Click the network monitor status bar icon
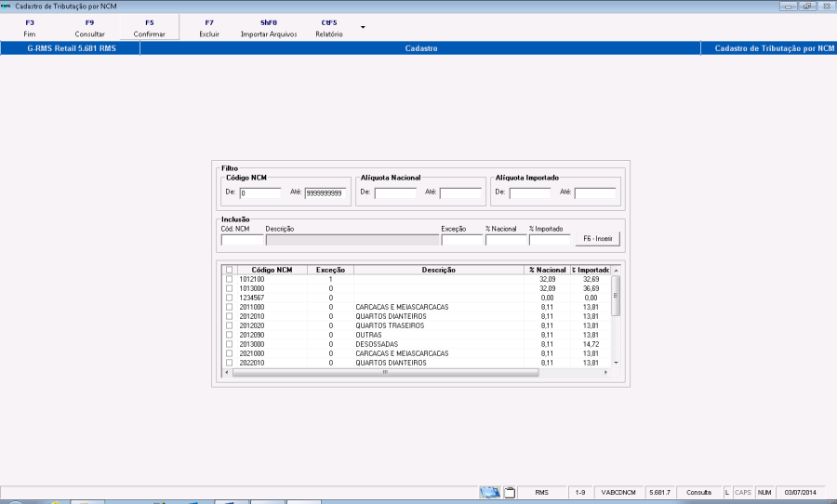The height and width of the screenshot is (504, 837). (490, 492)
